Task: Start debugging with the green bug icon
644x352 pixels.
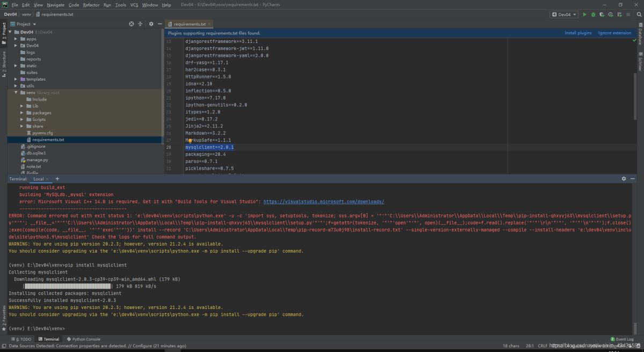Action: tap(594, 15)
